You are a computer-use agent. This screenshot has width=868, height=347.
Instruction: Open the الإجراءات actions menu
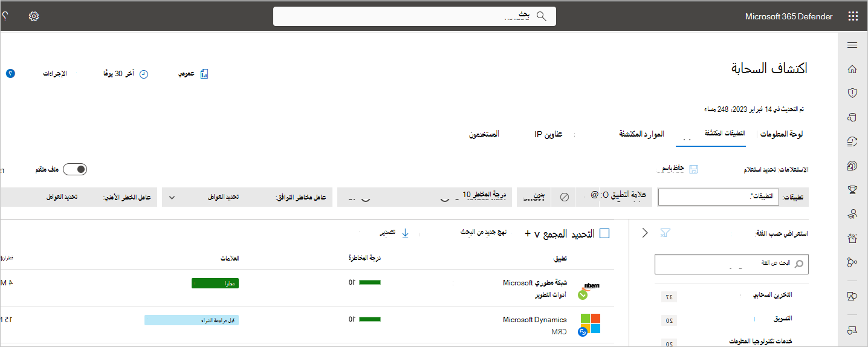[x=54, y=74]
